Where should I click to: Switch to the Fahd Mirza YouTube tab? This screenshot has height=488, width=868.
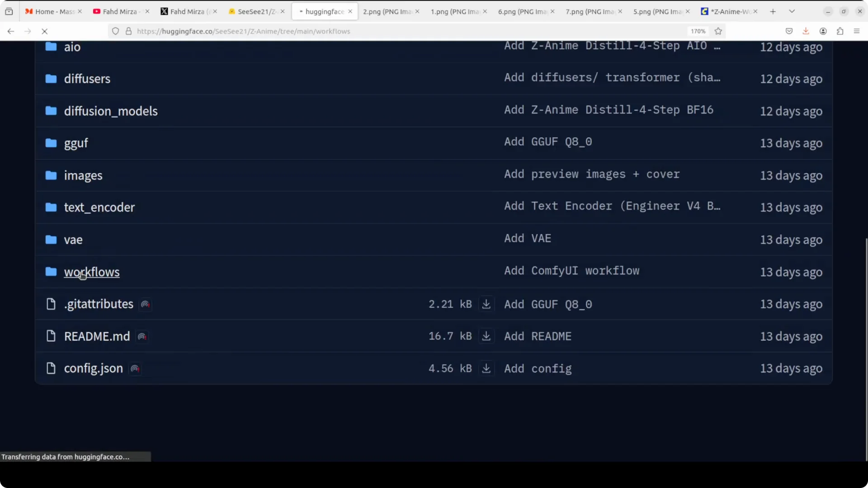(x=121, y=11)
